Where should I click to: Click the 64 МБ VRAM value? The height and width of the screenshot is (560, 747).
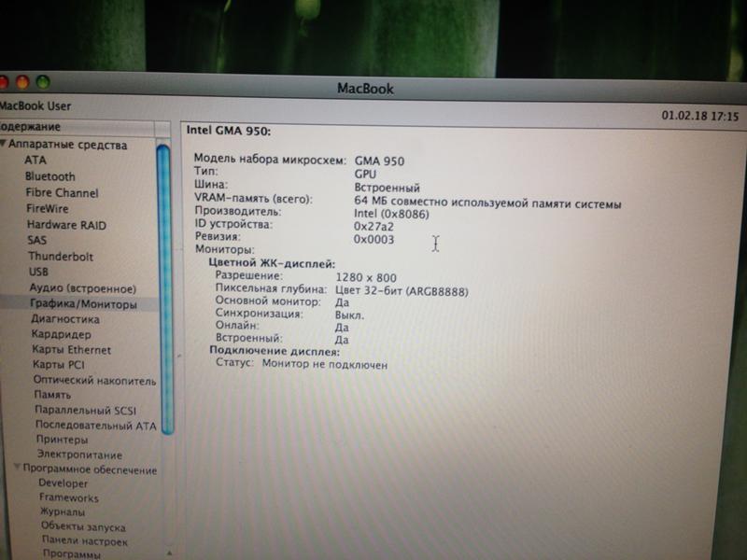(487, 203)
